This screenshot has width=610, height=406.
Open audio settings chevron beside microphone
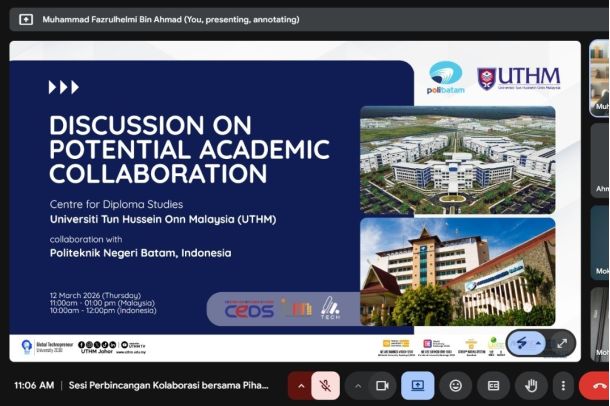301,385
